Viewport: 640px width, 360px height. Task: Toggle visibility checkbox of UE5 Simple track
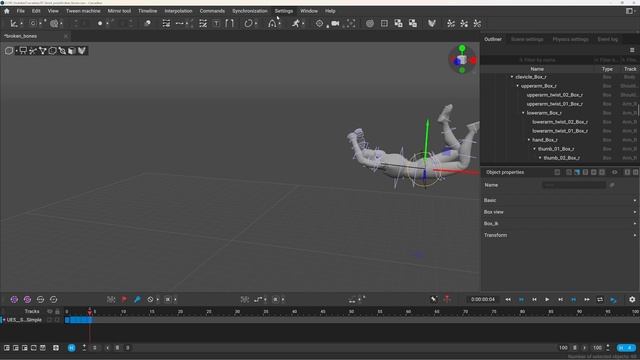(x=50, y=320)
